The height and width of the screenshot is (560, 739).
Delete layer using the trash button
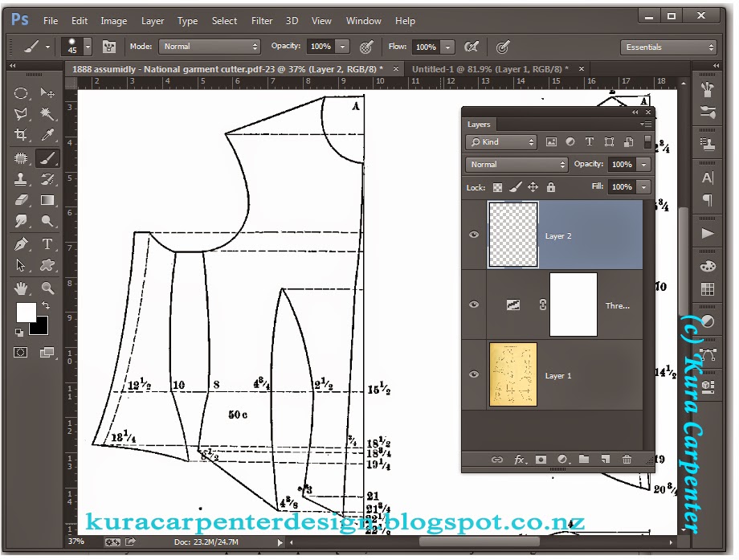coord(627,460)
